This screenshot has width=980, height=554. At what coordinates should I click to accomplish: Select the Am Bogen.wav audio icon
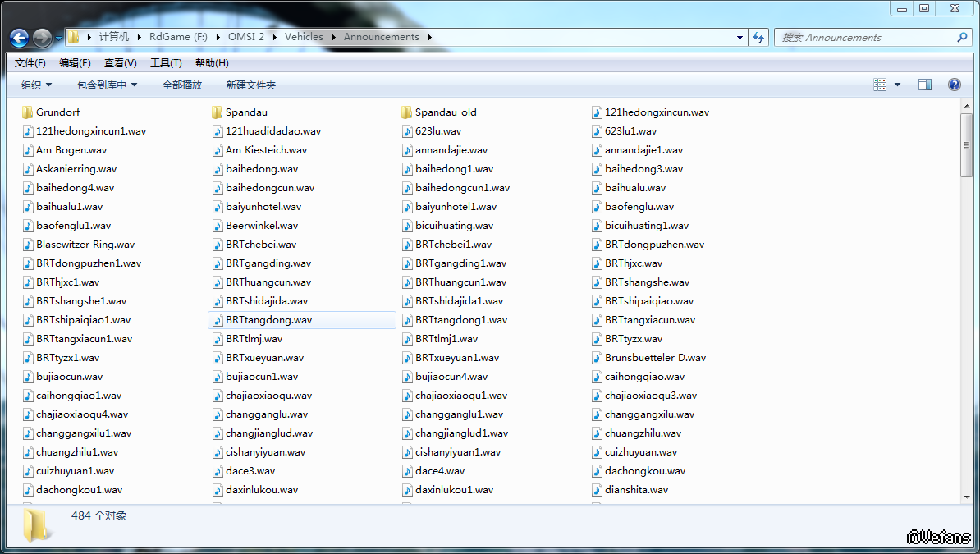coord(28,150)
